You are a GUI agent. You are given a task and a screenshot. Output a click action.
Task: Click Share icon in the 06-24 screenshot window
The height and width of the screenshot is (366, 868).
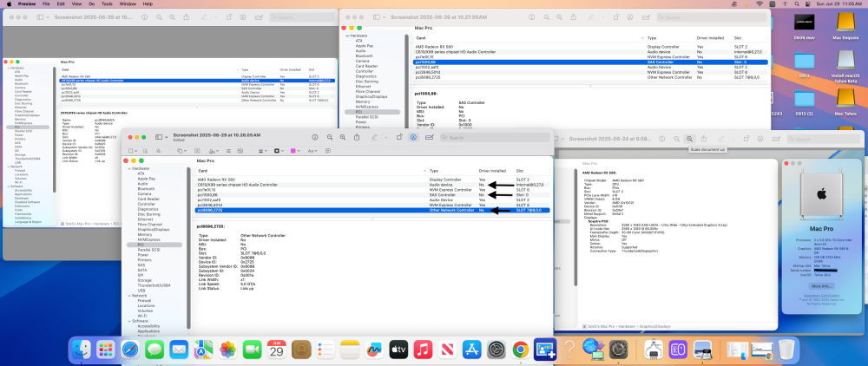704,140
